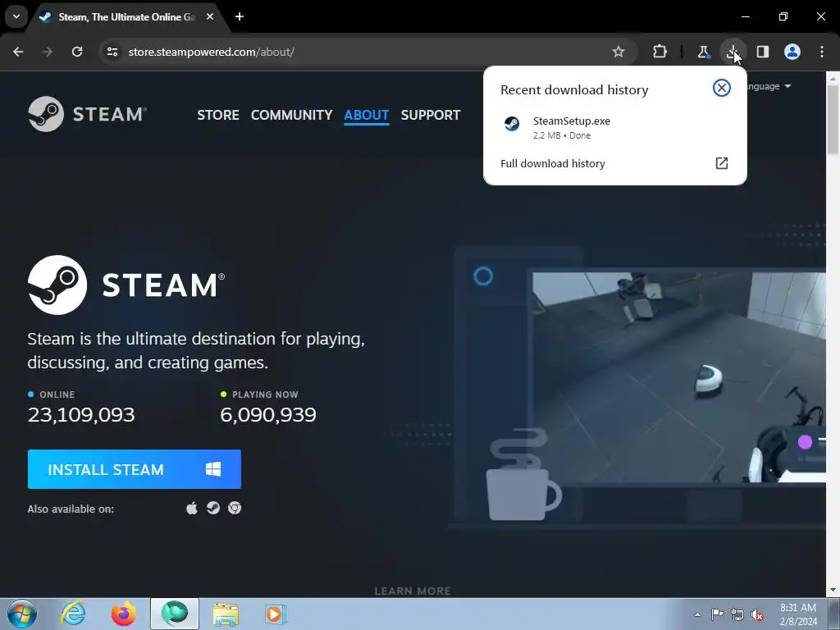Show hidden system tray icons
Screen dimensions: 840x630
click(x=697, y=614)
